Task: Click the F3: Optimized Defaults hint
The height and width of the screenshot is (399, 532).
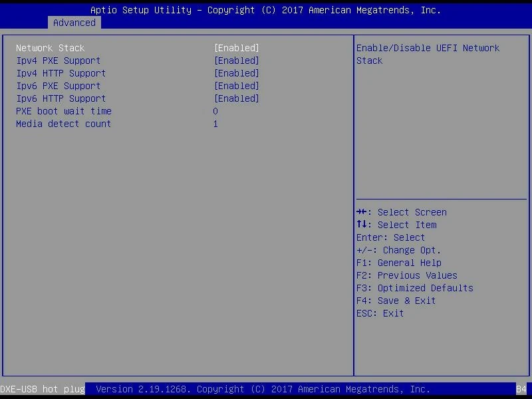Action: [x=415, y=288]
